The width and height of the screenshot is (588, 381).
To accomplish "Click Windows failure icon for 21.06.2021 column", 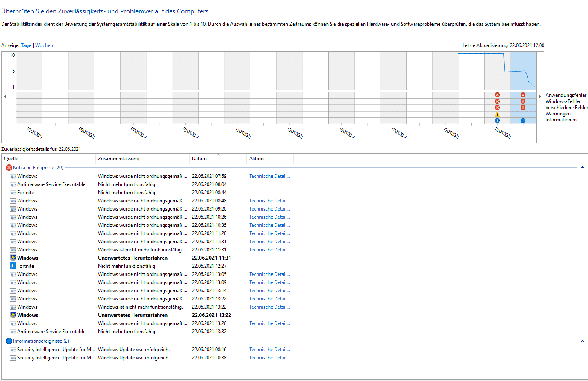I will (497, 101).
